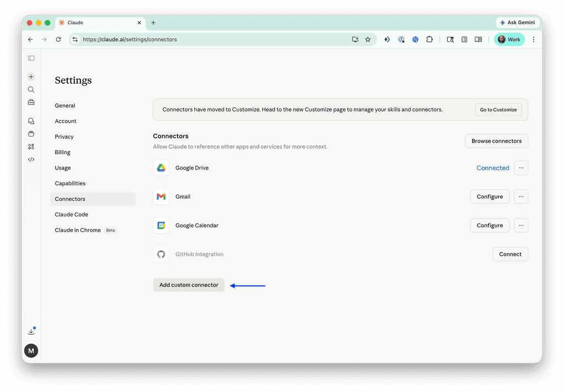Expand Google Calendar more options menu
This screenshot has height=392, width=564.
point(520,225)
